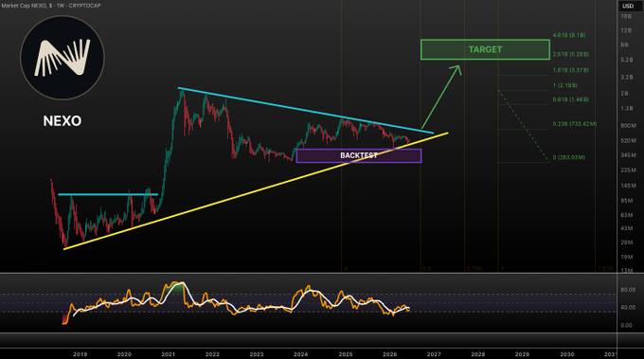Click the 2028 label on the time axis
This screenshot has height=359, width=644.
pos(478,354)
